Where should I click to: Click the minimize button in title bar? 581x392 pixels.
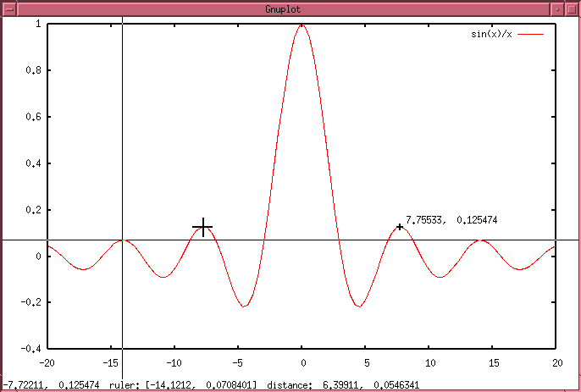(x=556, y=8)
